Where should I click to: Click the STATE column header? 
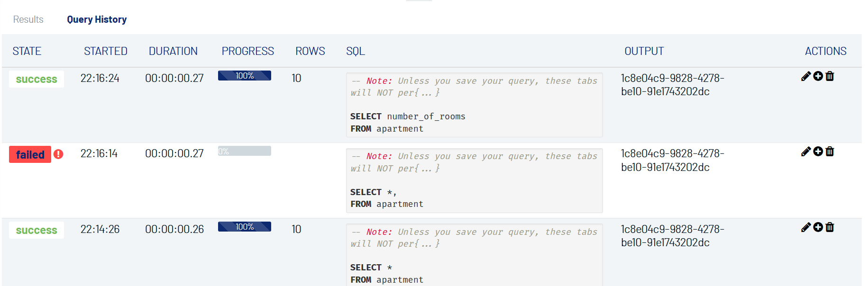pos(27,51)
